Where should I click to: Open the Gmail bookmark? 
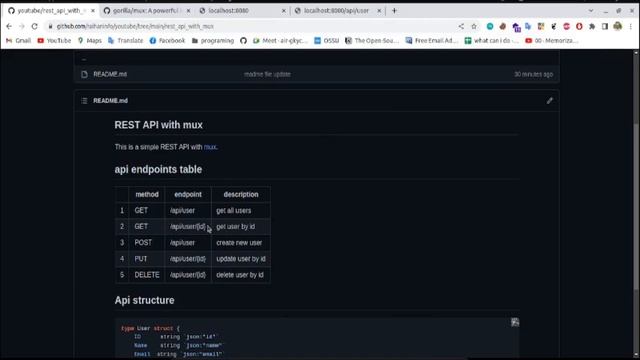pyautogui.click(x=18, y=40)
